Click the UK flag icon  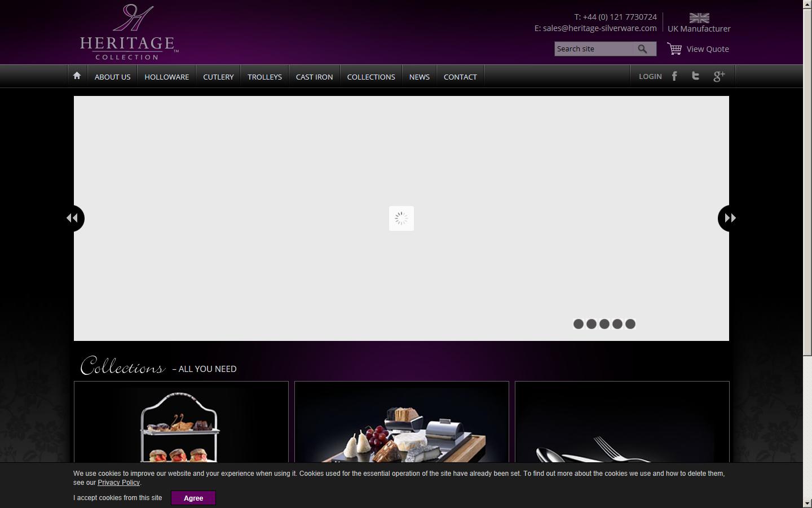[699, 18]
